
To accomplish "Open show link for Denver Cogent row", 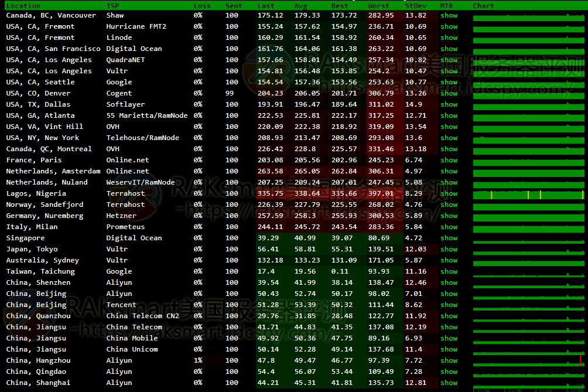I will point(449,93).
